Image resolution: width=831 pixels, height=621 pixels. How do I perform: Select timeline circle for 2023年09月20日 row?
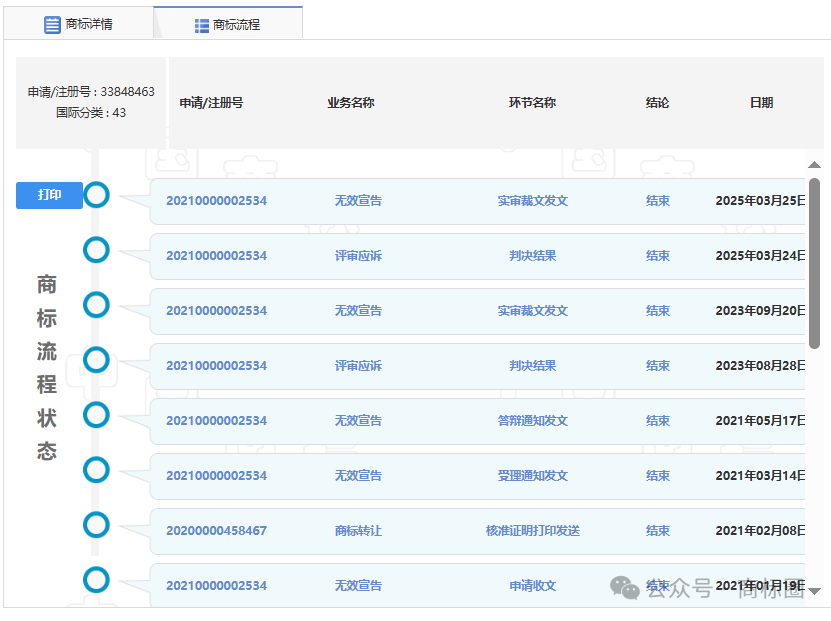[96, 305]
